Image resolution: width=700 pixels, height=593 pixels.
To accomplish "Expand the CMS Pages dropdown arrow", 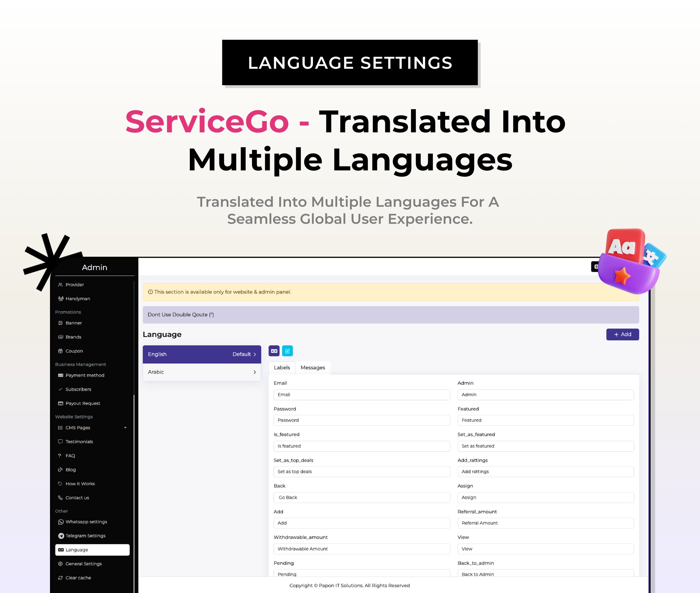I will tap(125, 428).
